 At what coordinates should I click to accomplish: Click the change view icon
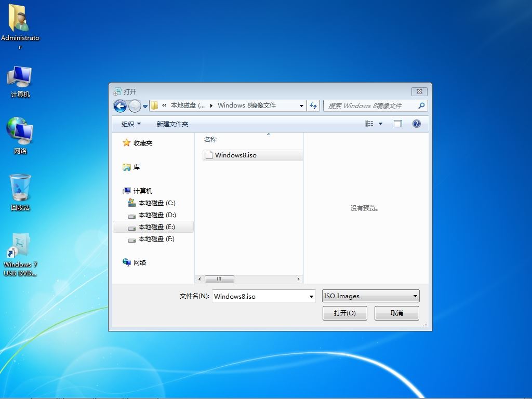point(369,124)
